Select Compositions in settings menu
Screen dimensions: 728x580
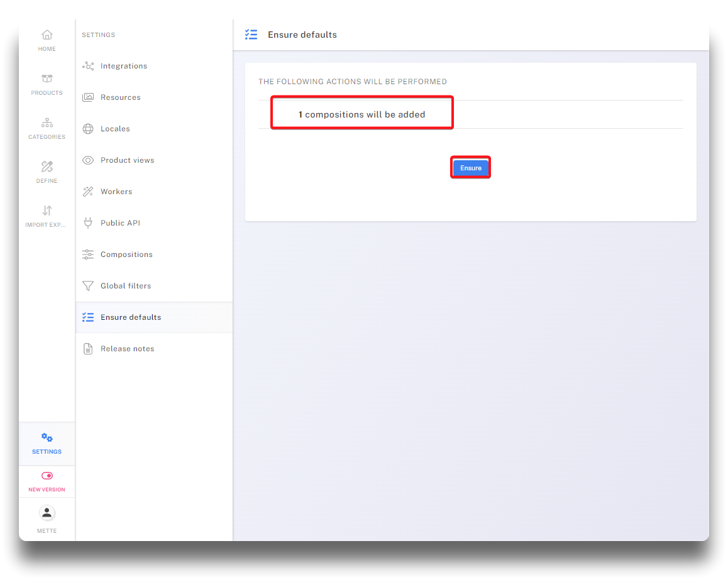(126, 254)
